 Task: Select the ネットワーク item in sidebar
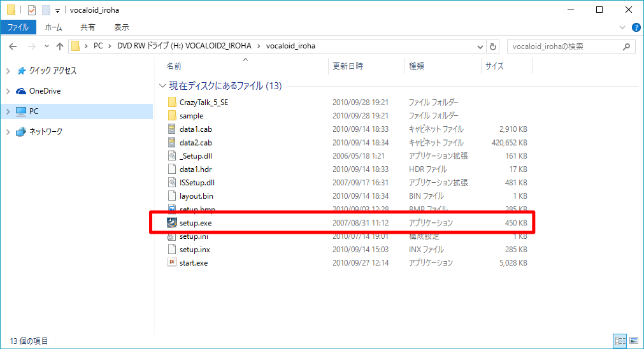click(x=46, y=132)
